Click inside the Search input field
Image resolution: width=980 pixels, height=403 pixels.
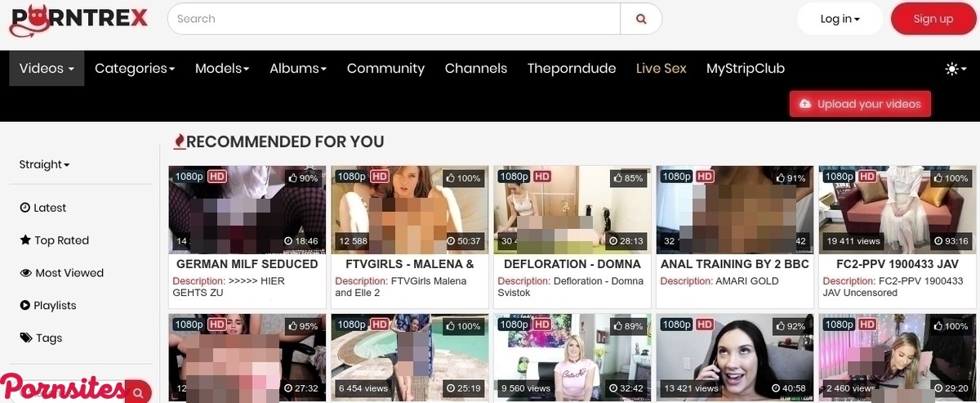[394, 19]
